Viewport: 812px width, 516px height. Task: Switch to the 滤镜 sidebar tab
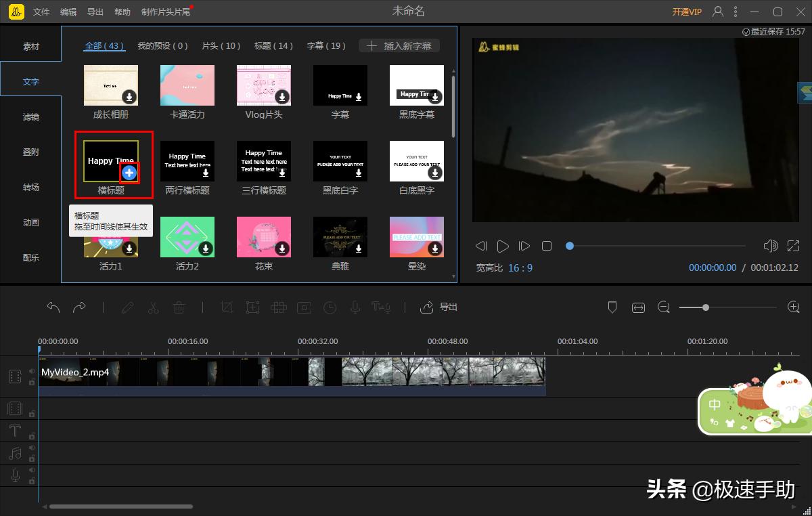(31, 117)
